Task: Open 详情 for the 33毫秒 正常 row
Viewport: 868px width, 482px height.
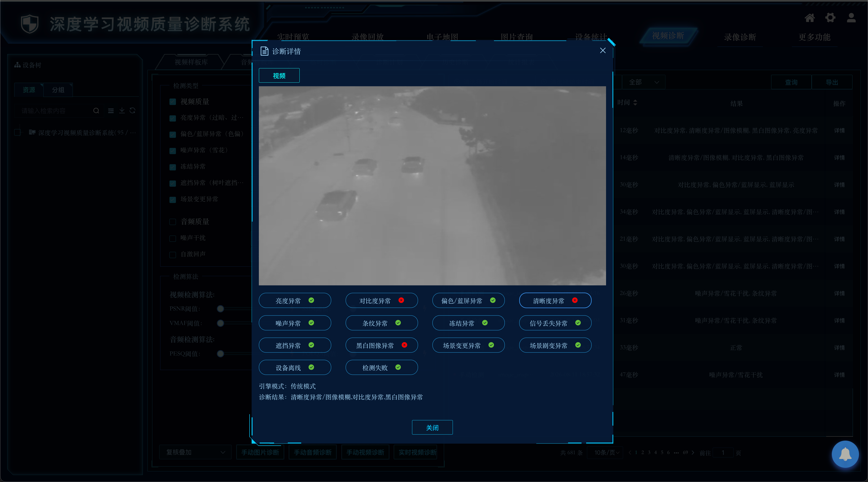Action: click(x=839, y=348)
